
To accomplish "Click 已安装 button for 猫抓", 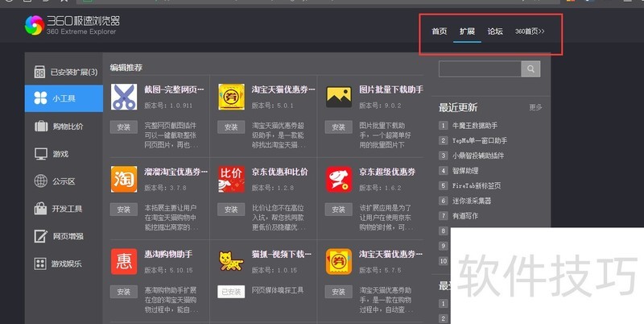I will click(x=231, y=292).
